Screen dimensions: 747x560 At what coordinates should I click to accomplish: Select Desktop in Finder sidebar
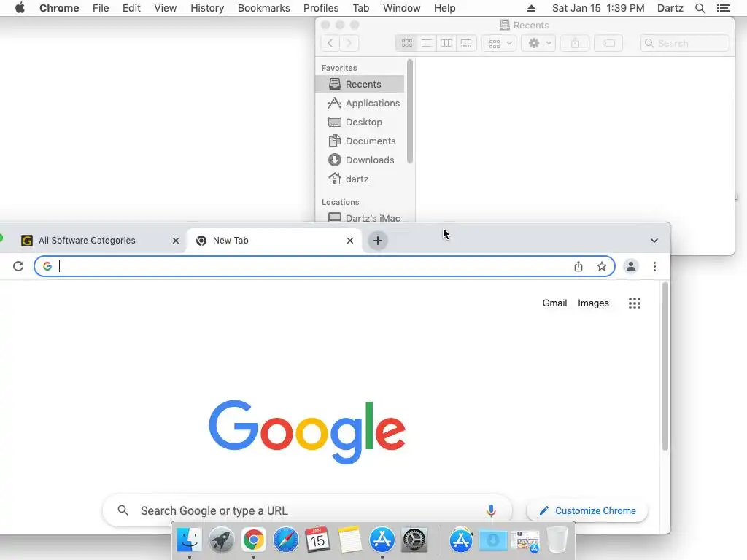pos(360,122)
